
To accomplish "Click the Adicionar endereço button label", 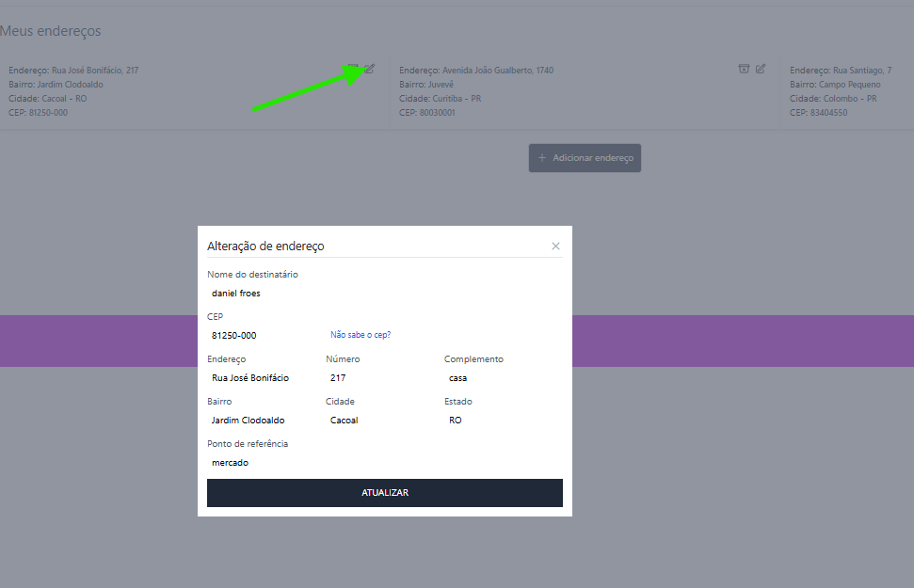I will click(593, 158).
